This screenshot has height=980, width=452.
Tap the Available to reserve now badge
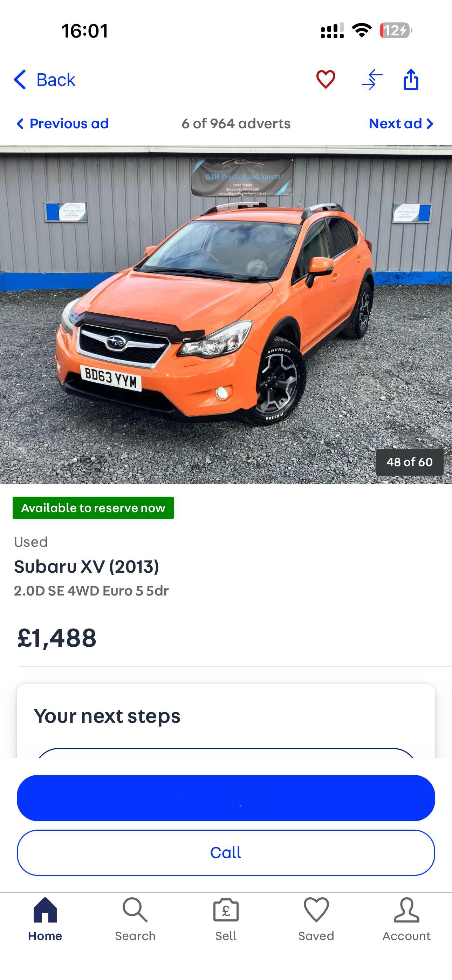[93, 508]
